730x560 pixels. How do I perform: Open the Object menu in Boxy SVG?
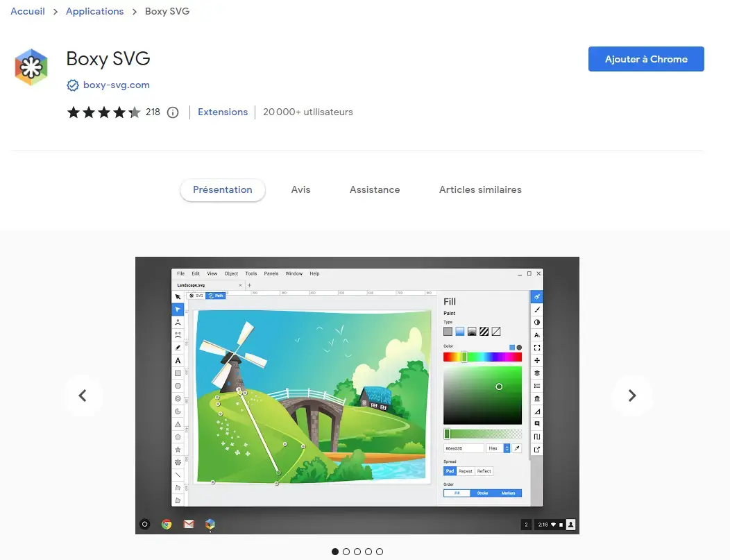[x=231, y=273]
